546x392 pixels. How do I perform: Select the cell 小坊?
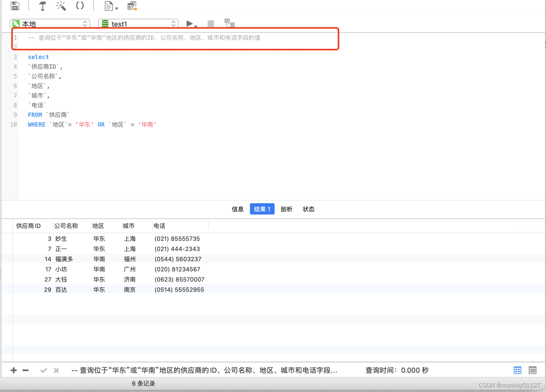click(x=61, y=269)
